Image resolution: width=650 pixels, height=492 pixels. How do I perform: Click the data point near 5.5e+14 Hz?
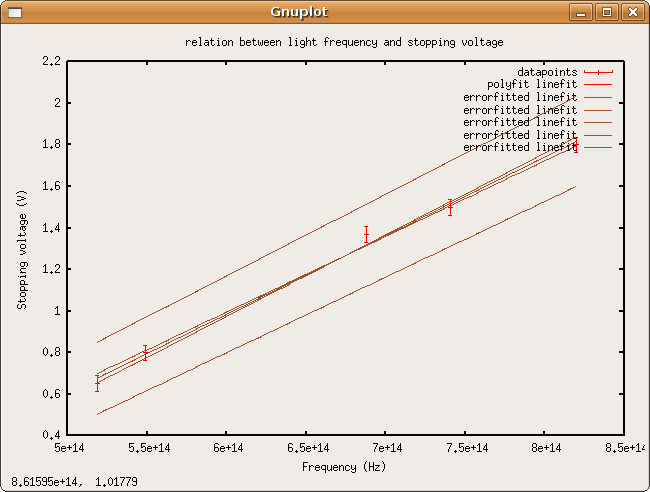pyautogui.click(x=145, y=353)
